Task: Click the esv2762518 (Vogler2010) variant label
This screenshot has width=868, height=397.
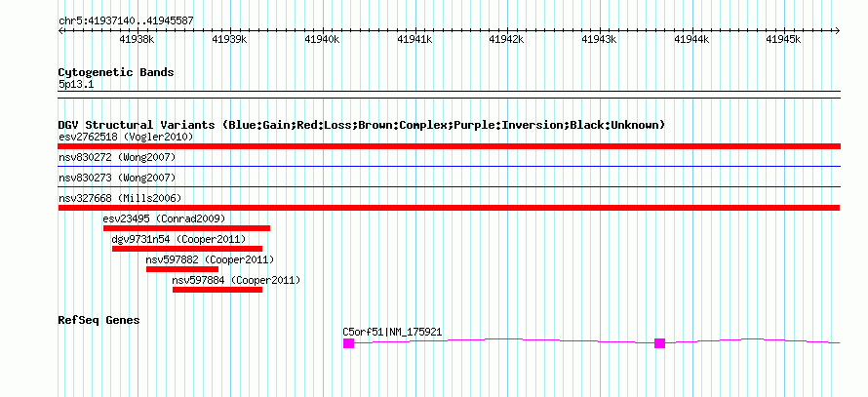Action: click(126, 137)
